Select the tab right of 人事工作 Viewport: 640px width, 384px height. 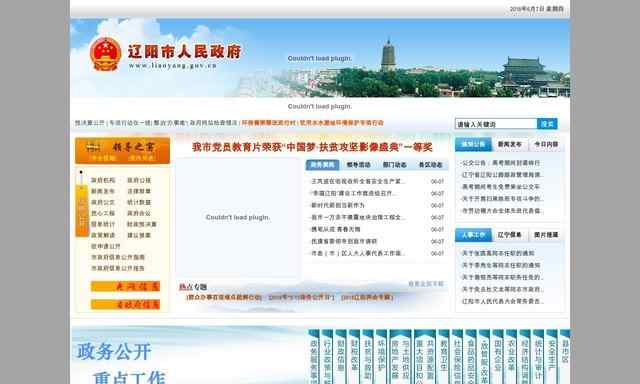(x=509, y=235)
